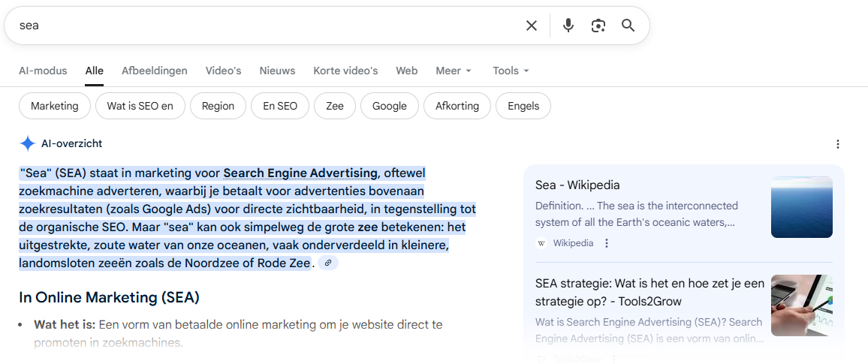Switch to the Korte video's tab
The image size is (868, 364).
[x=345, y=71]
